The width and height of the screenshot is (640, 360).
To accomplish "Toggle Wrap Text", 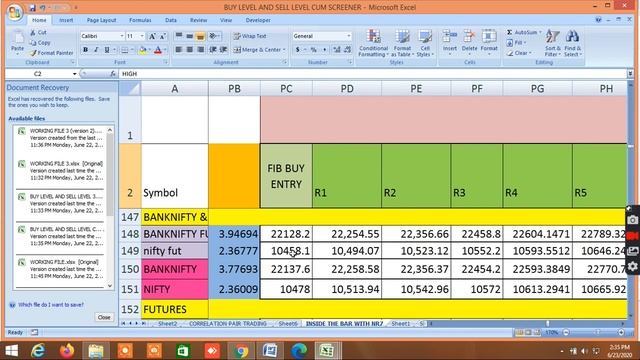I will (x=250, y=36).
